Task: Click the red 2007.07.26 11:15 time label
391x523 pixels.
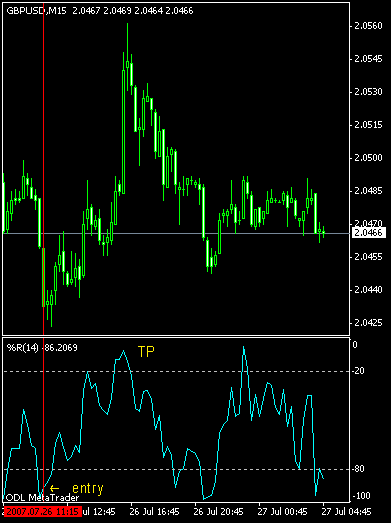Action: coord(42,511)
